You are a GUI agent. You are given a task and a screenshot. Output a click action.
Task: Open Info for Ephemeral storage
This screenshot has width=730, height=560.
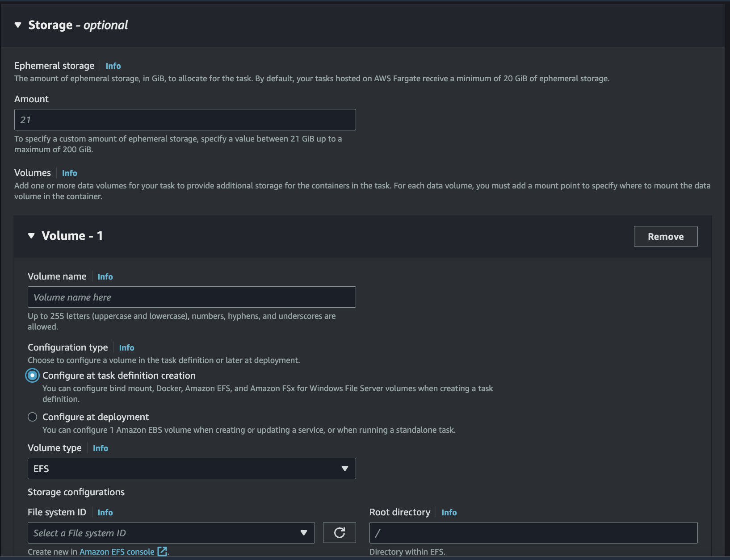click(113, 66)
